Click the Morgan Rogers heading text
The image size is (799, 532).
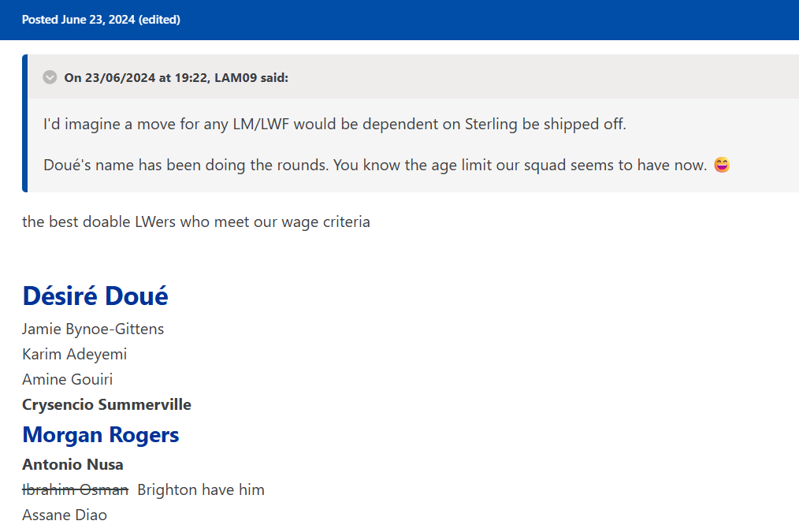point(101,434)
